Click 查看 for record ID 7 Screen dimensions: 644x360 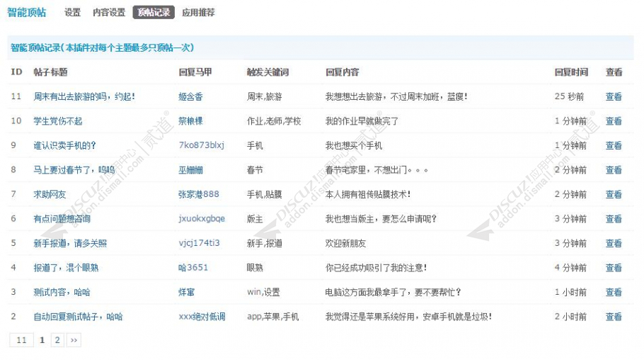click(x=614, y=194)
